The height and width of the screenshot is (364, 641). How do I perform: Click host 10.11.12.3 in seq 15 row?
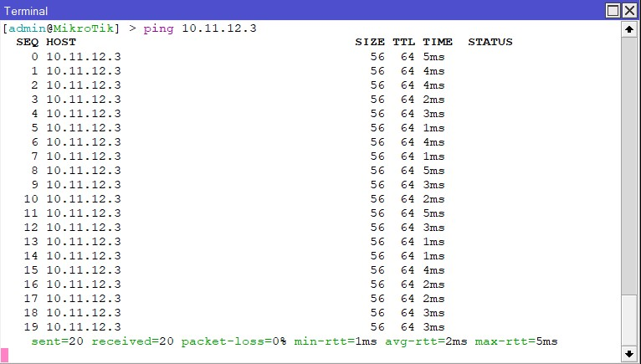84,270
